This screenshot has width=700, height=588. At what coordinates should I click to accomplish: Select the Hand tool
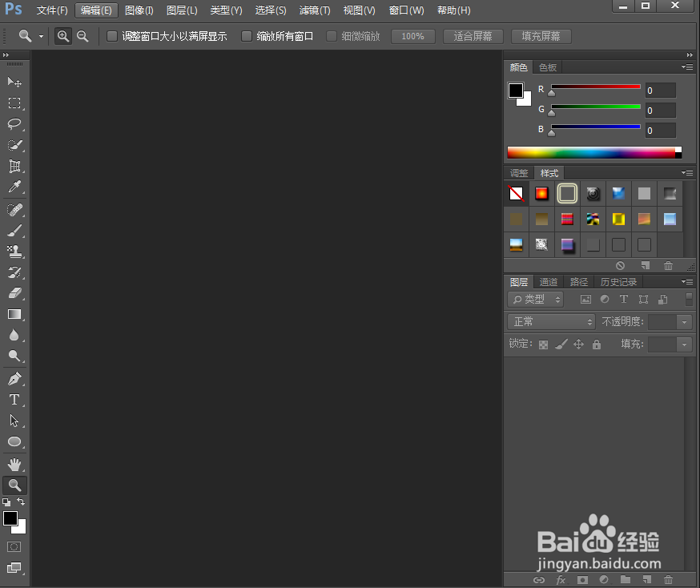tap(14, 465)
